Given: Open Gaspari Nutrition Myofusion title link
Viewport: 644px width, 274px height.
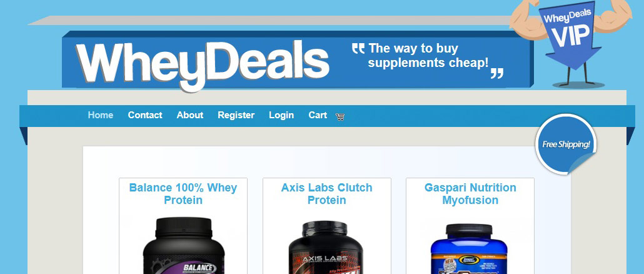Looking at the screenshot, I should click(470, 194).
